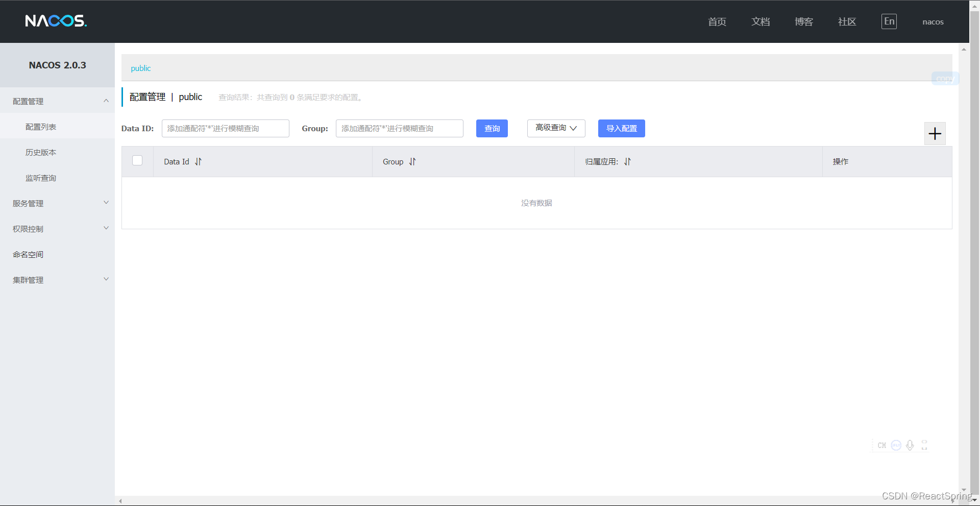Click the CH input method indicator

(x=882, y=445)
